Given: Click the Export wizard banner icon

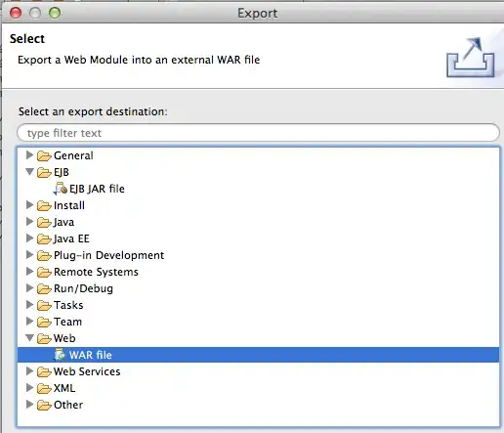Looking at the screenshot, I should coord(471,58).
